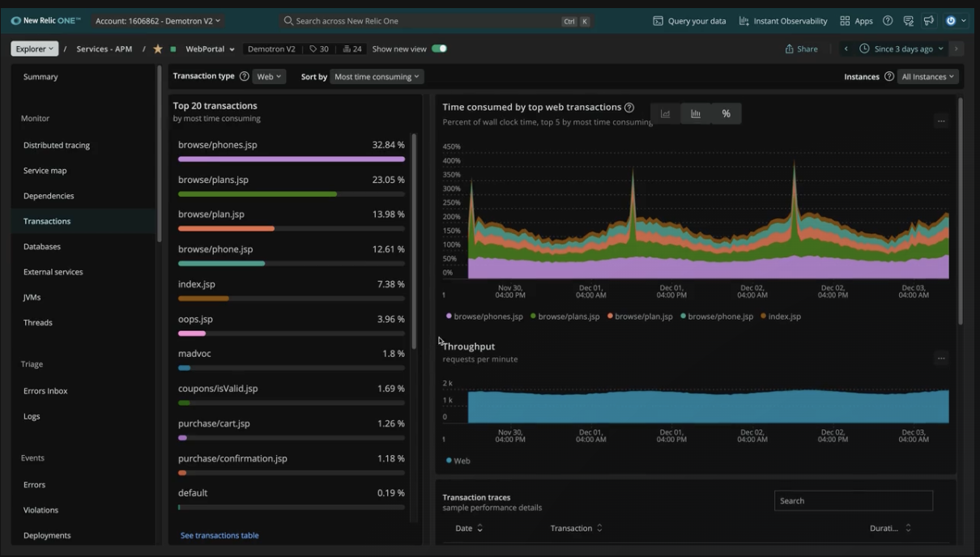Open the Apps panel
Viewport: 980px width, 557px height.
pos(855,19)
